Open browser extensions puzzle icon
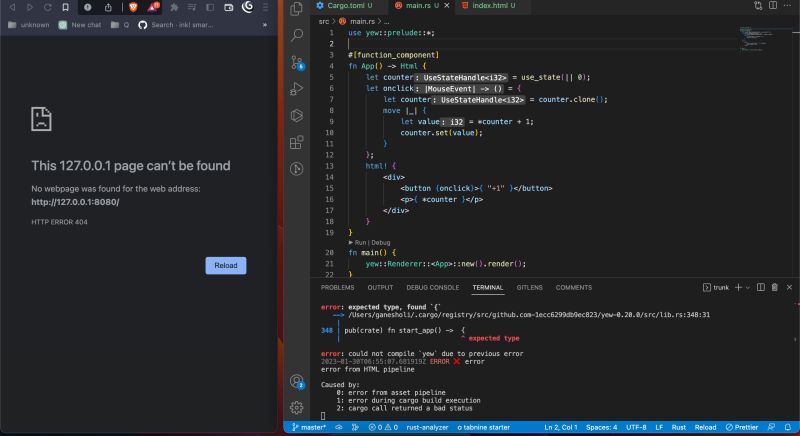The width and height of the screenshot is (800, 436). pyautogui.click(x=174, y=7)
